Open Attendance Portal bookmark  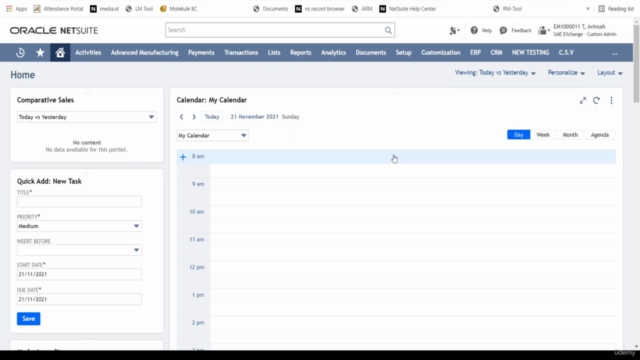(58, 9)
